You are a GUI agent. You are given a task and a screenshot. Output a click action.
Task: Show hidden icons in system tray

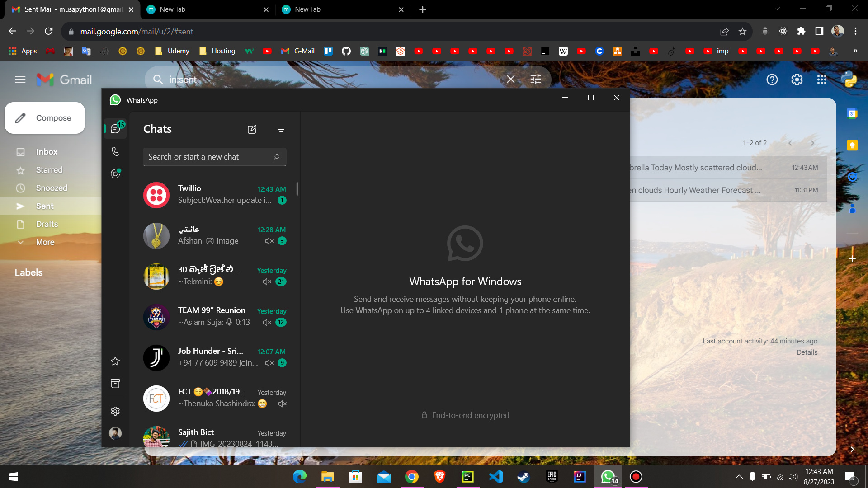pyautogui.click(x=739, y=477)
